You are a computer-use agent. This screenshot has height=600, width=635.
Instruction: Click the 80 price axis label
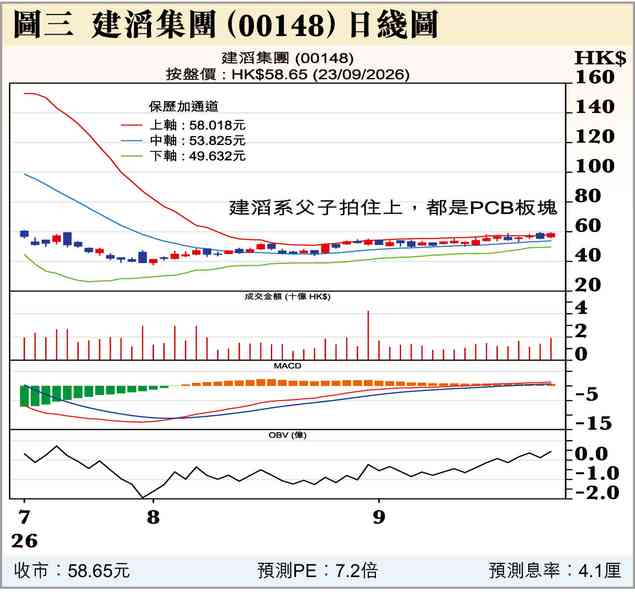coord(588,196)
